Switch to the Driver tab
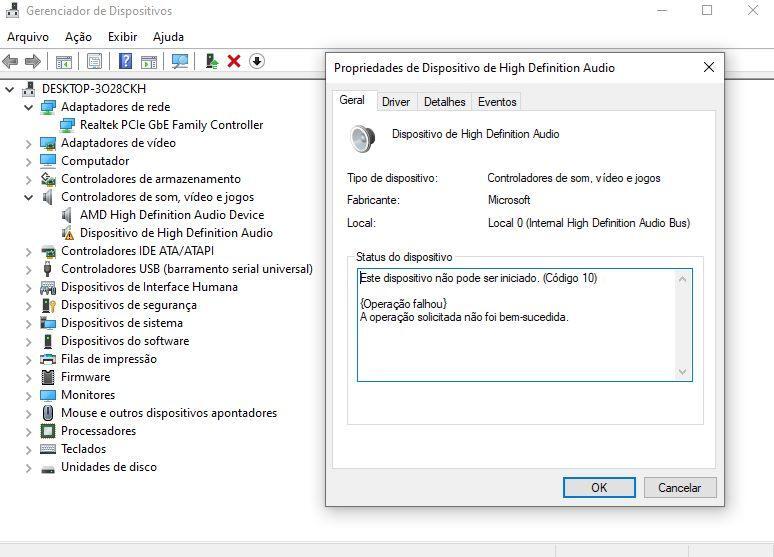Image resolution: width=774 pixels, height=557 pixels. [396, 102]
